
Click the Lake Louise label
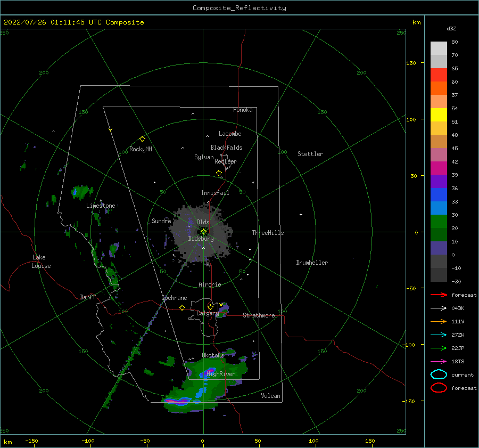pyautogui.click(x=41, y=262)
